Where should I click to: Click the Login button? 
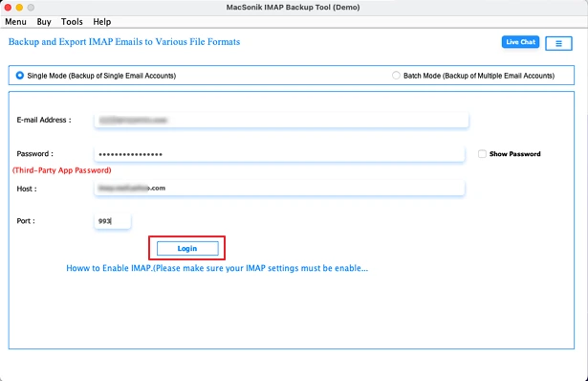pos(187,249)
